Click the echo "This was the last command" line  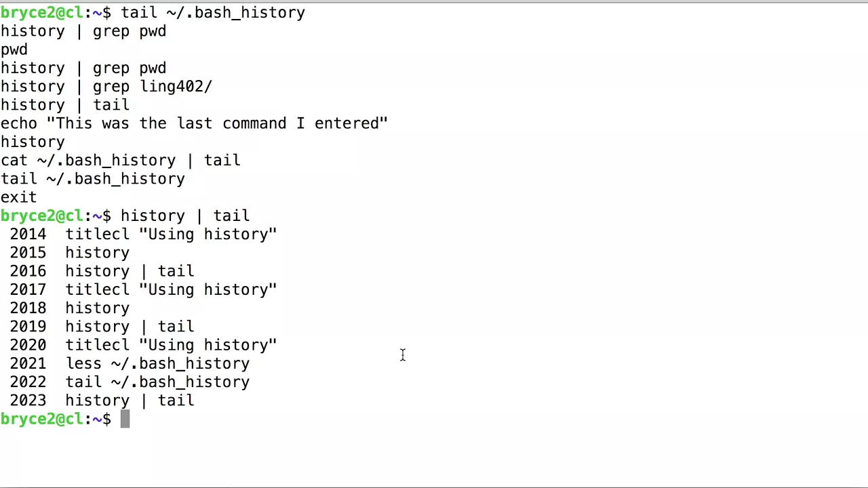(x=194, y=123)
